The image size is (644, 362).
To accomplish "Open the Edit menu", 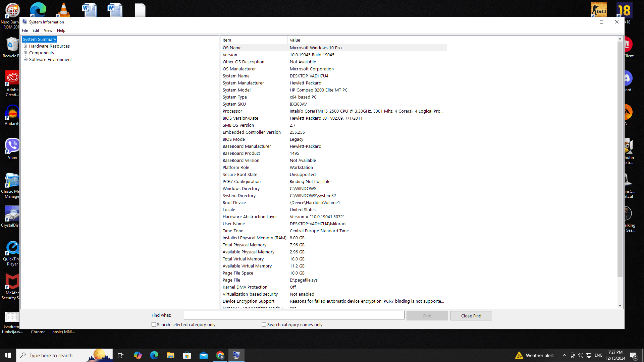I will pyautogui.click(x=36, y=31).
